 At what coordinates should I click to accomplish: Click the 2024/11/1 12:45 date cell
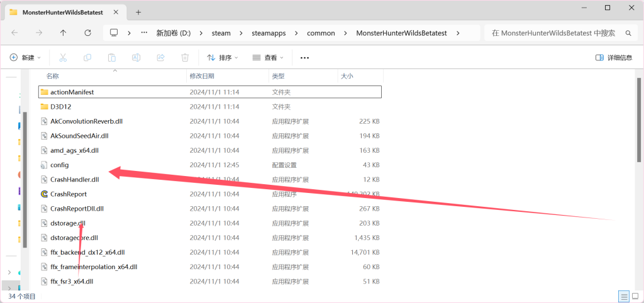pyautogui.click(x=214, y=165)
